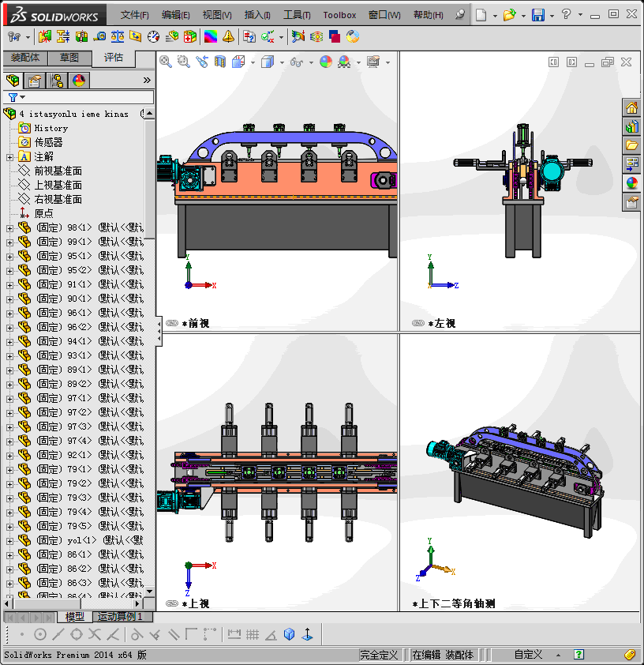
Task: Open the File Explorer folder task pane tab
Action: pyautogui.click(x=632, y=145)
